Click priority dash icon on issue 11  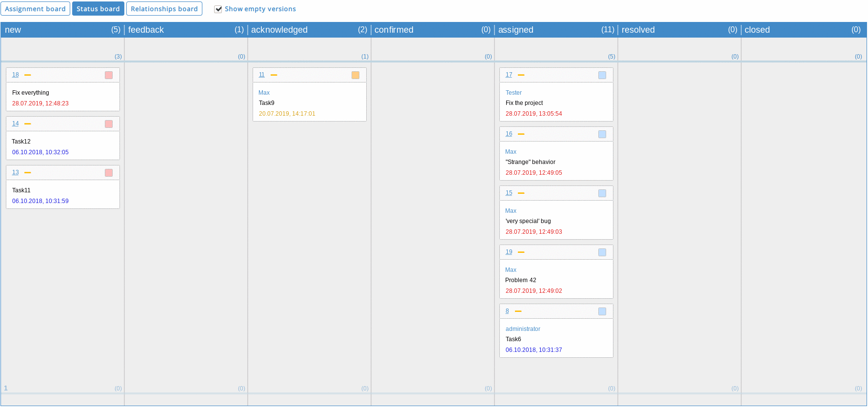click(274, 75)
